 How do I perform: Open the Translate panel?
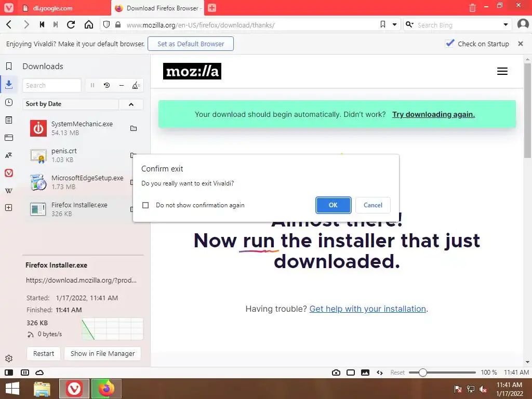pos(9,155)
